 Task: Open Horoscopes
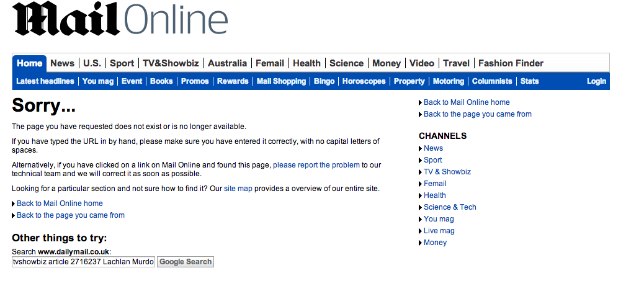pos(364,81)
